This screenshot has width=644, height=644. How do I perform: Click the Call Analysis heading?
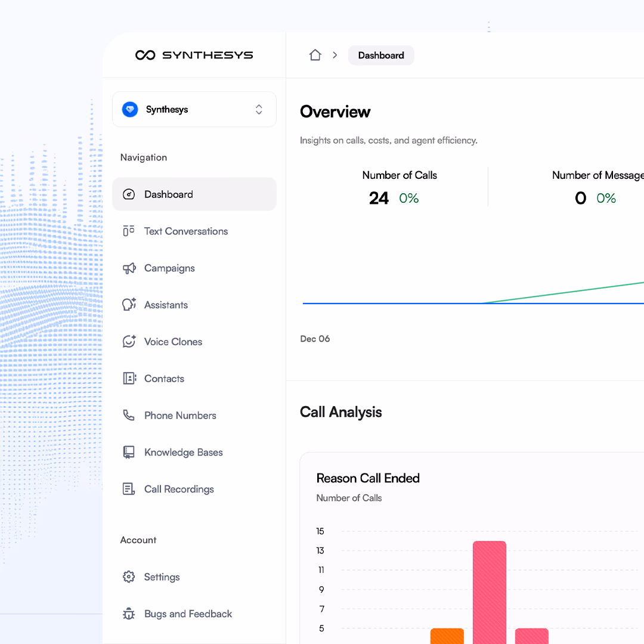pos(340,412)
